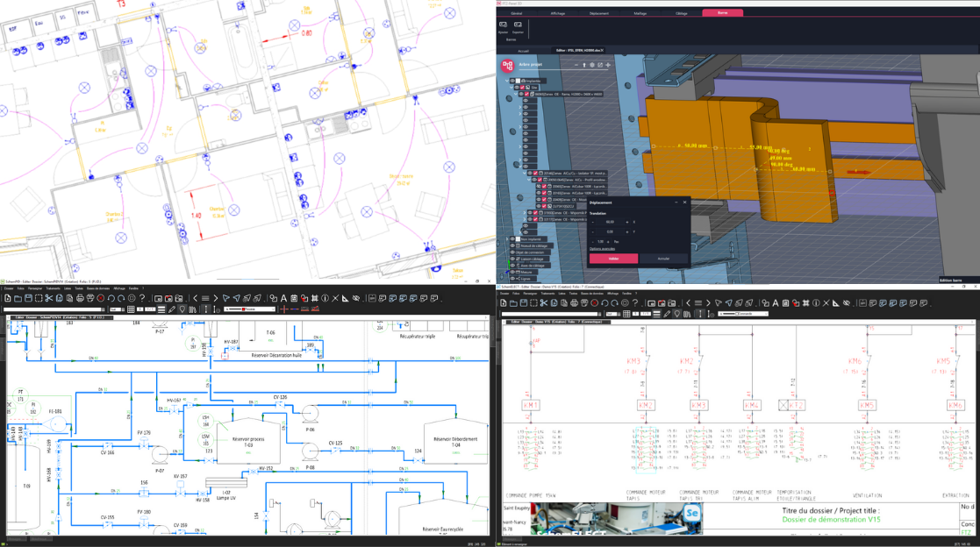
Task: Click the Arbre projet round pink icon
Action: (506, 65)
